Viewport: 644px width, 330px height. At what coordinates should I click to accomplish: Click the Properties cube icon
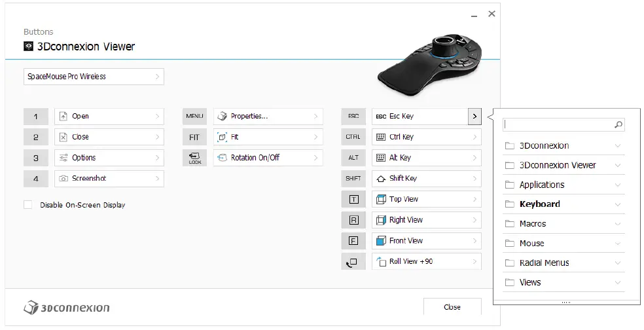click(222, 117)
